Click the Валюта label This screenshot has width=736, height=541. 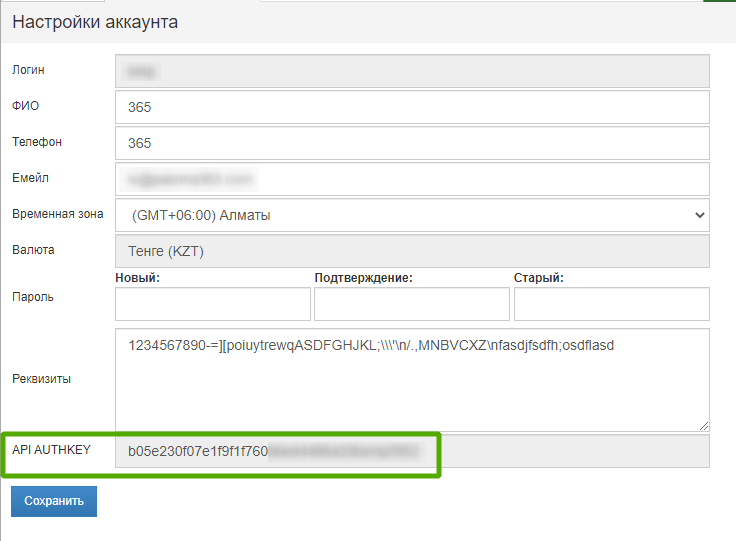pos(33,250)
